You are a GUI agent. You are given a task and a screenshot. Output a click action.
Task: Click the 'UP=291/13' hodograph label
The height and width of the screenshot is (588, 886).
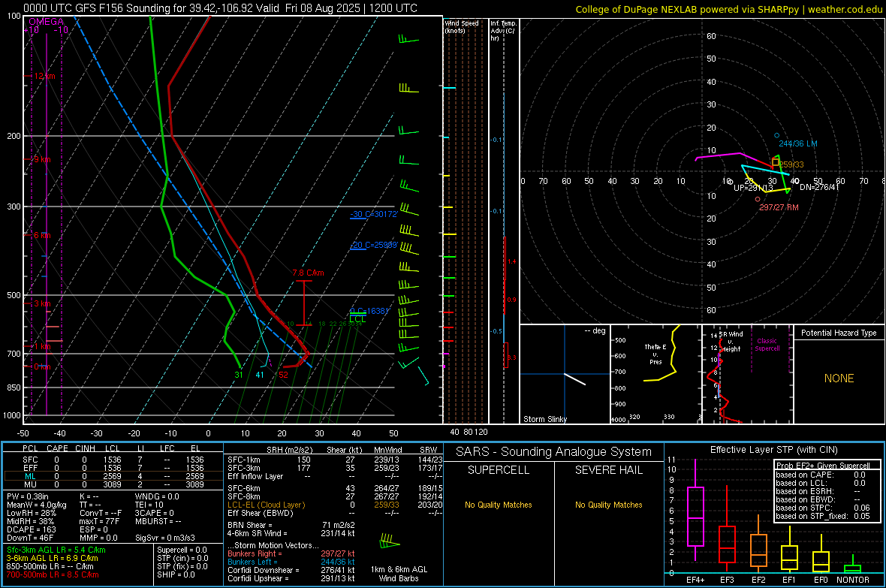click(753, 188)
